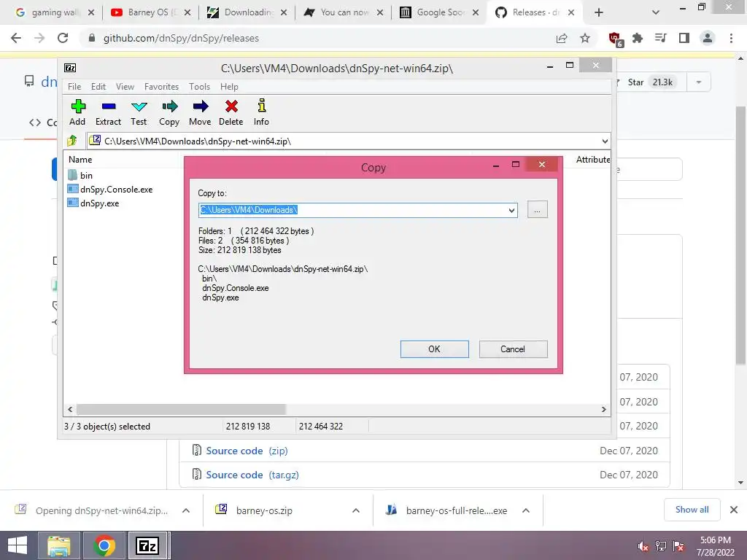
Task: Expand the Star button dropdown
Action: point(699,82)
